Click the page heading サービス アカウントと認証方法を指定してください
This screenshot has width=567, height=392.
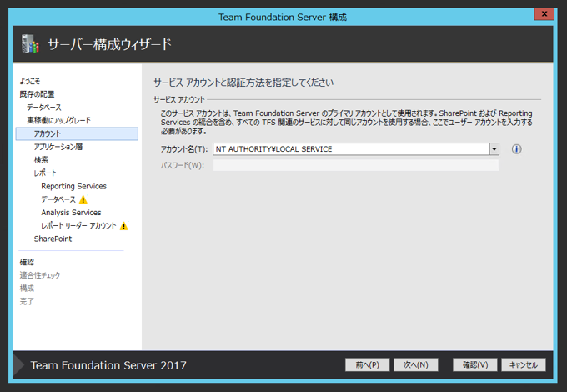coord(243,83)
